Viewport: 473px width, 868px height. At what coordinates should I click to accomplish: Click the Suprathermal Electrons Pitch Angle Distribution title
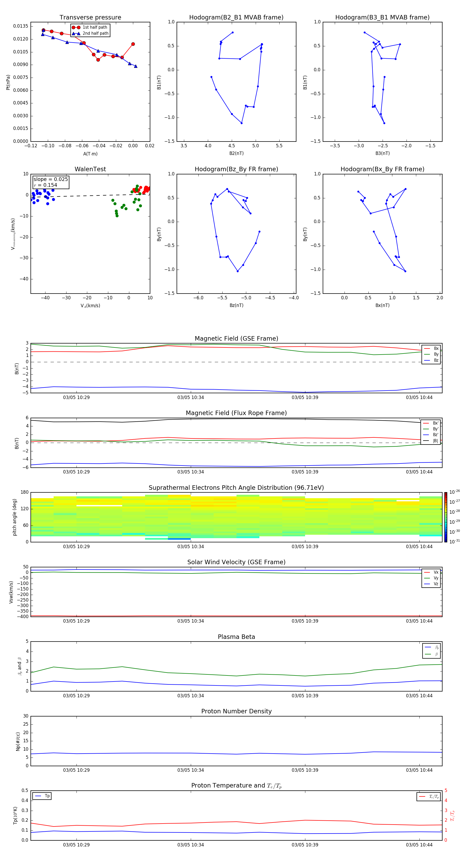click(x=236, y=488)
